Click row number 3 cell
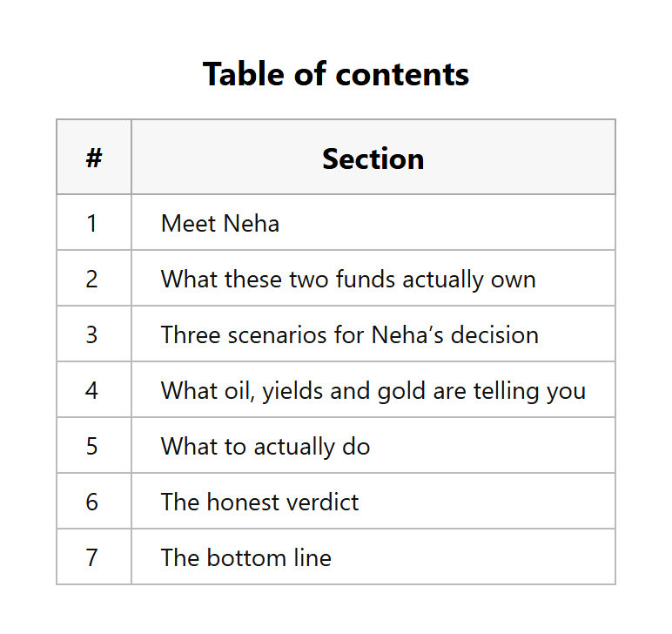This screenshot has height=634, width=672. point(94,334)
